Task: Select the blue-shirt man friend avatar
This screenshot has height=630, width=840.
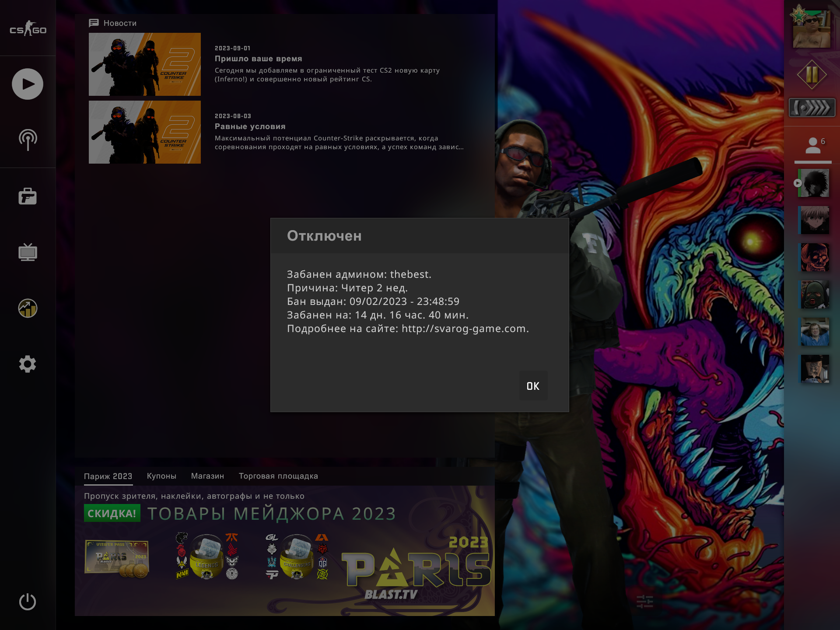Action: pyautogui.click(x=814, y=332)
